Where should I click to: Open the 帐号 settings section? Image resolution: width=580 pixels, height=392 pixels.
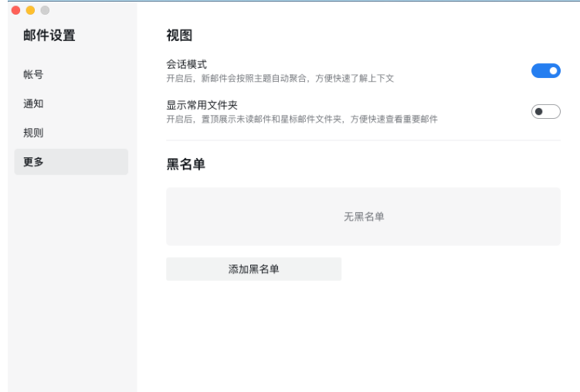tap(33, 75)
